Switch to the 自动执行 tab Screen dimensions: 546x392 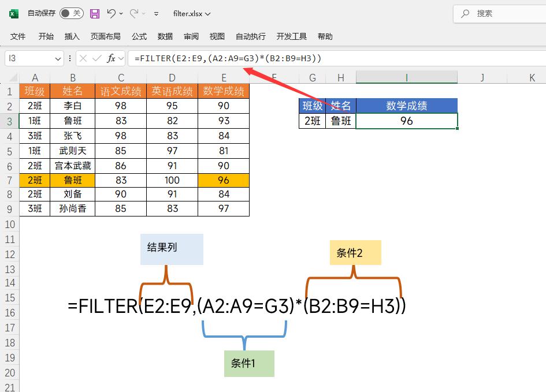point(251,36)
